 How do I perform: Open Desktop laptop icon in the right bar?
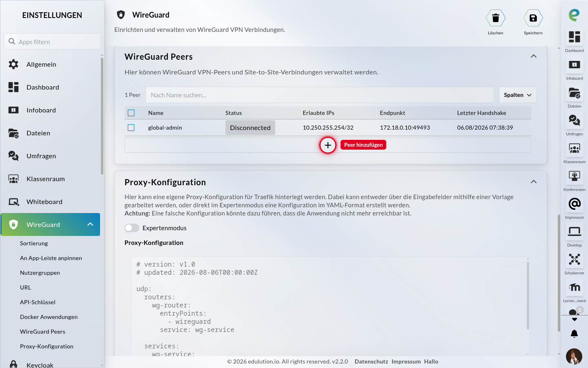[x=574, y=231]
